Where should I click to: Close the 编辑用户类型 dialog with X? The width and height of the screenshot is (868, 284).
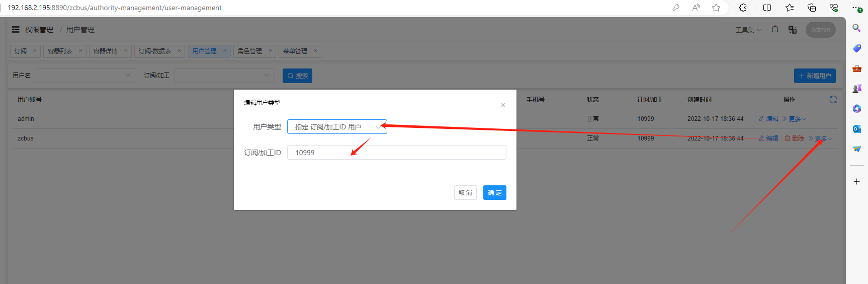(503, 105)
